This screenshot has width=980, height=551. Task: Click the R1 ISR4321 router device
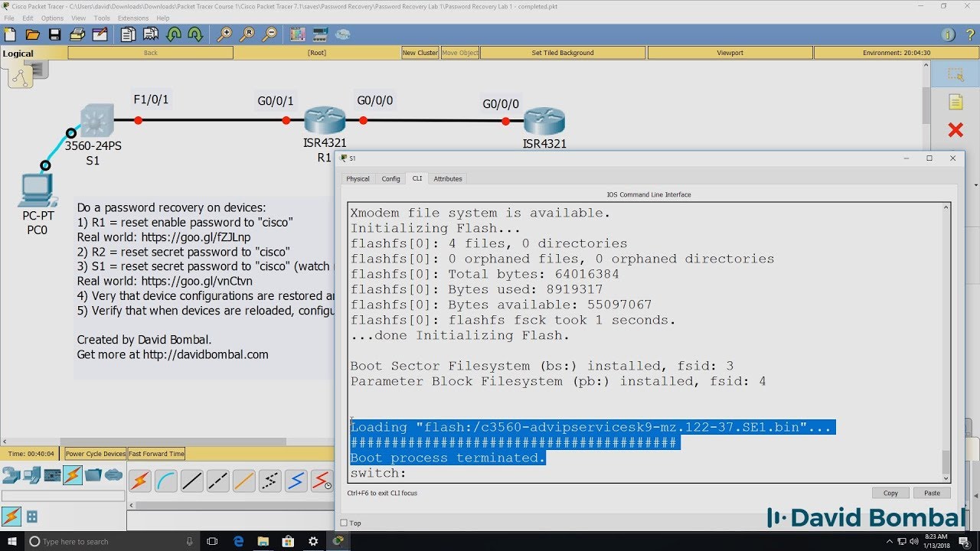325,121
